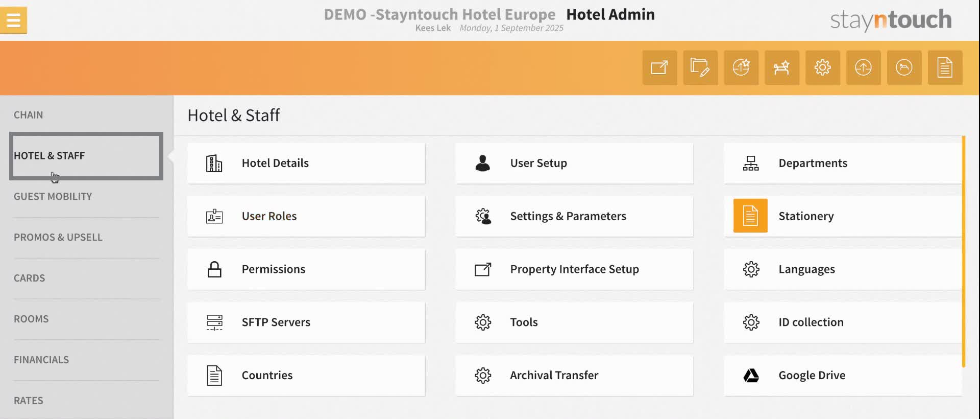Open RATES sidebar section
The width and height of the screenshot is (980, 419).
[29, 401]
